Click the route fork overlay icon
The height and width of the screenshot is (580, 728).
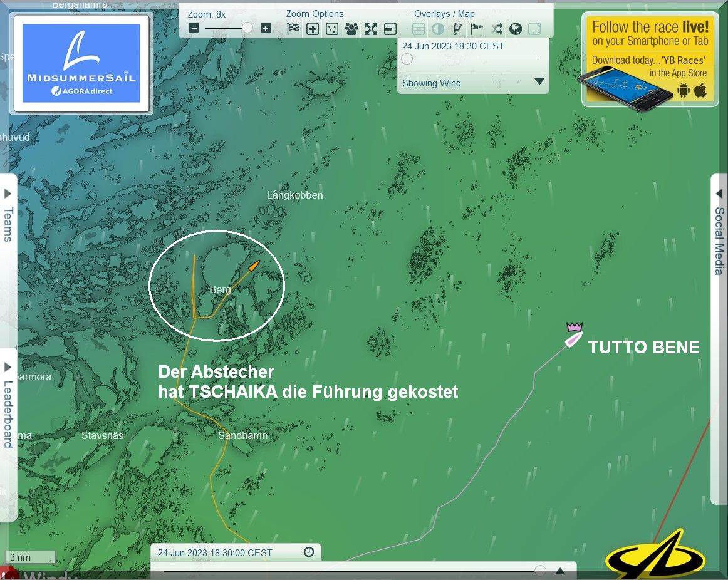(x=457, y=29)
